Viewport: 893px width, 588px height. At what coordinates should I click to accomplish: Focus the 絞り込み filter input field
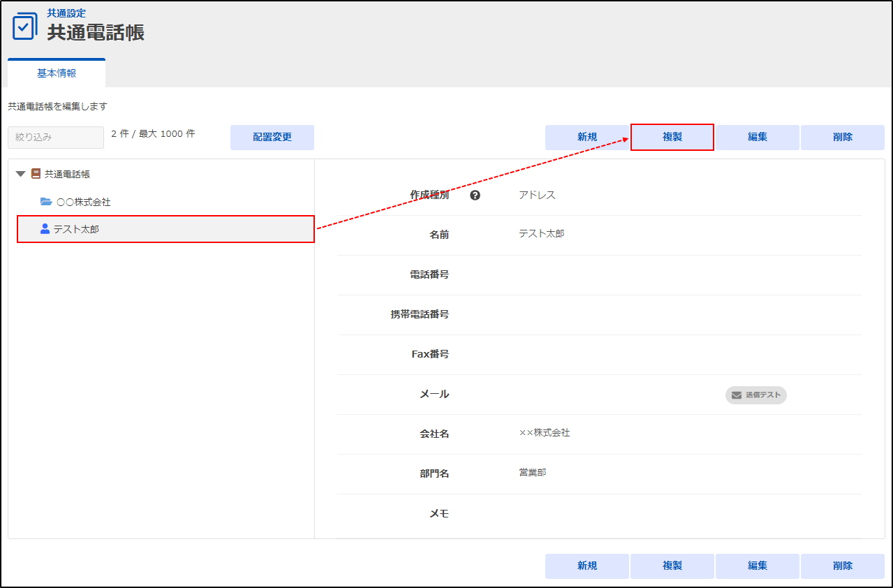click(56, 138)
